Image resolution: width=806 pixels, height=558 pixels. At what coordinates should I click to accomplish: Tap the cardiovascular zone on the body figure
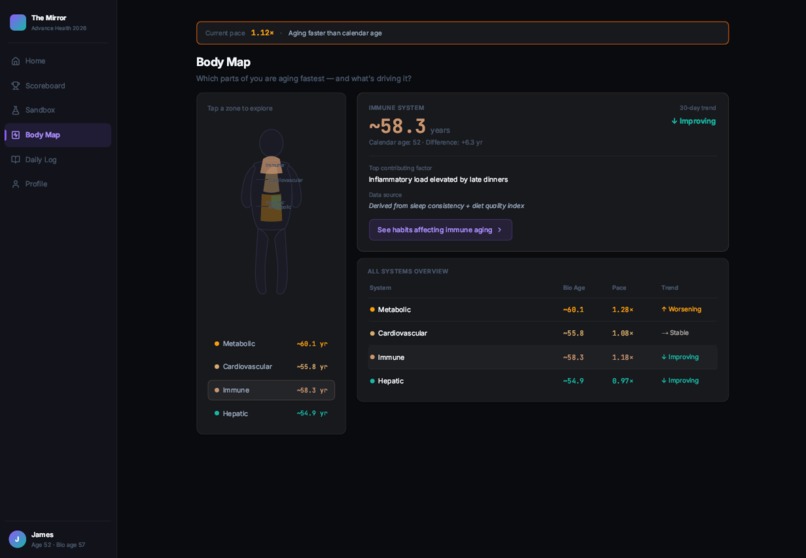pyautogui.click(x=271, y=183)
